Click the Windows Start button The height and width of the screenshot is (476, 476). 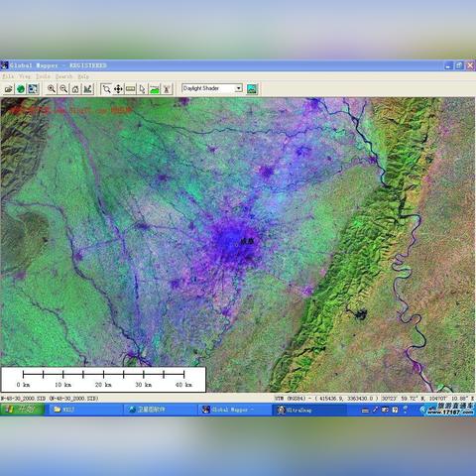22,410
